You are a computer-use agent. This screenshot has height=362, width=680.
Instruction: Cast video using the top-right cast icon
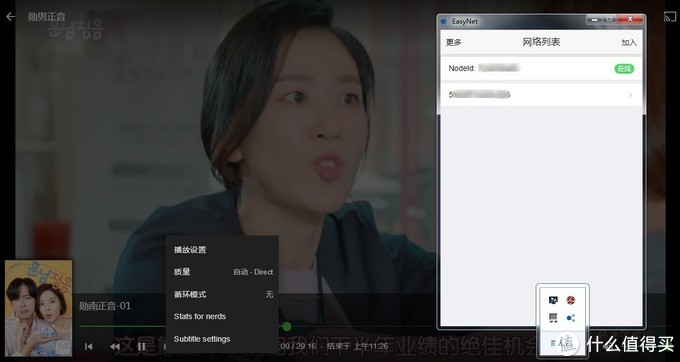pyautogui.click(x=670, y=17)
